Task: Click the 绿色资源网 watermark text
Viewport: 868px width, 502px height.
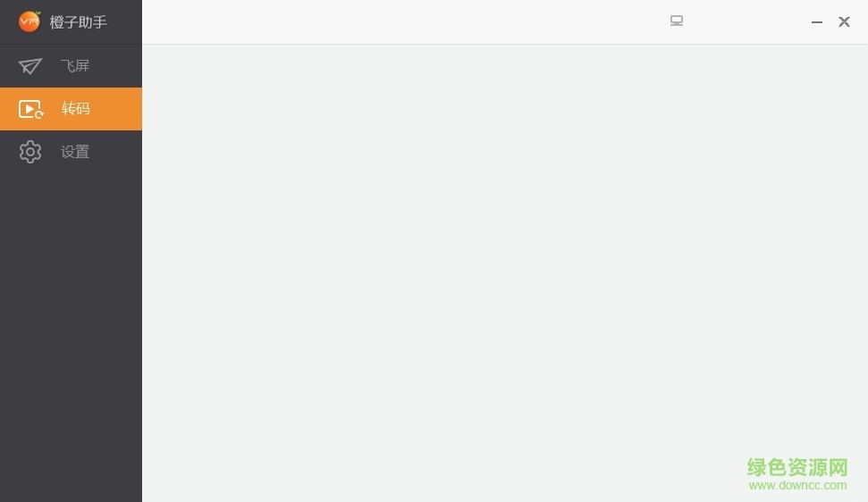Action: [x=797, y=467]
